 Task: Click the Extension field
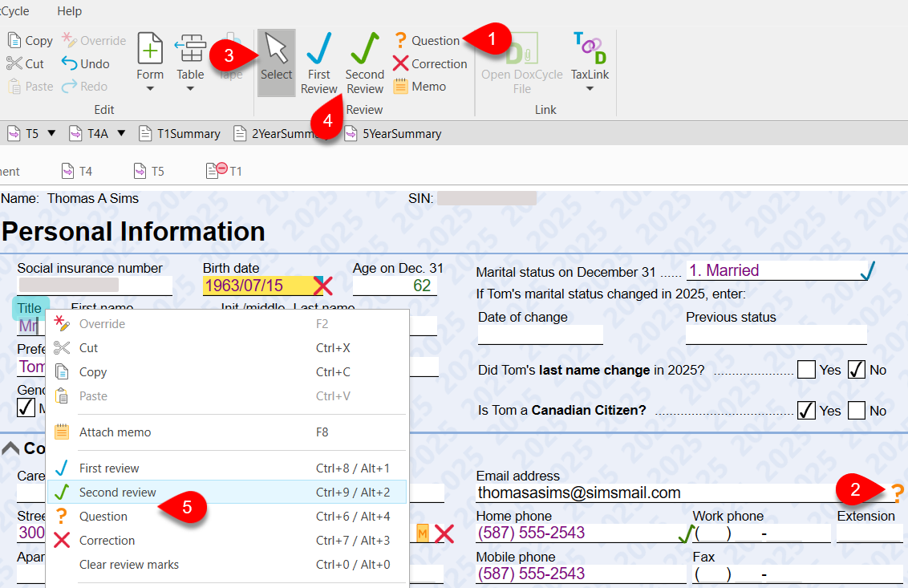coord(869,533)
